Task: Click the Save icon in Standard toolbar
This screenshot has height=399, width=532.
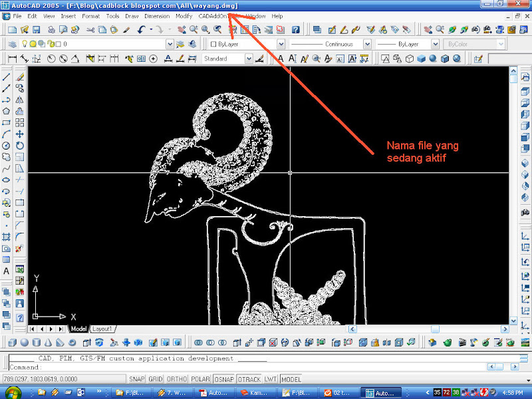Action: pos(37,30)
